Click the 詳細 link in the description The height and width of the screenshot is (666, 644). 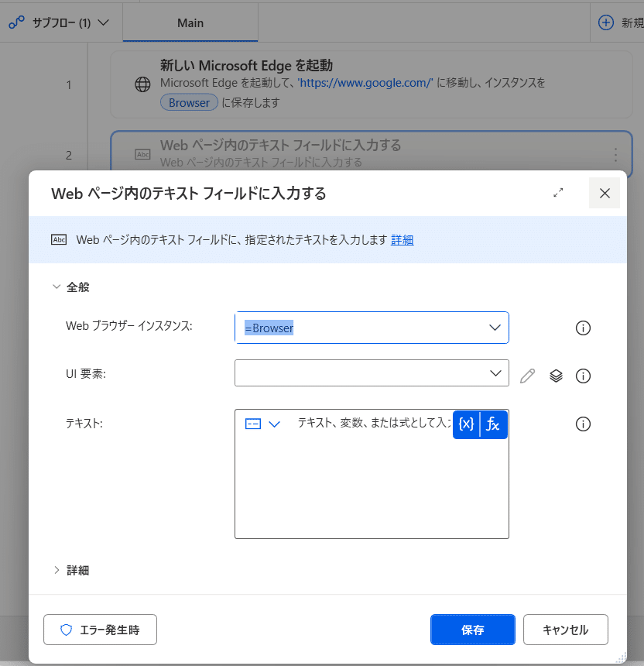tap(402, 239)
